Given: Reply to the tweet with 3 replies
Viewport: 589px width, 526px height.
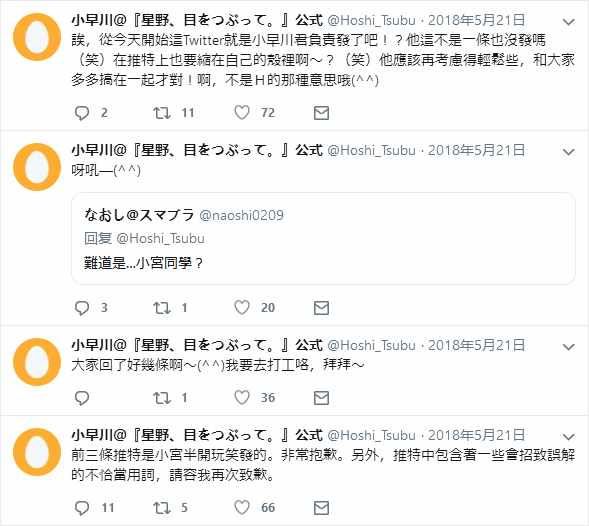Looking at the screenshot, I should (x=82, y=308).
